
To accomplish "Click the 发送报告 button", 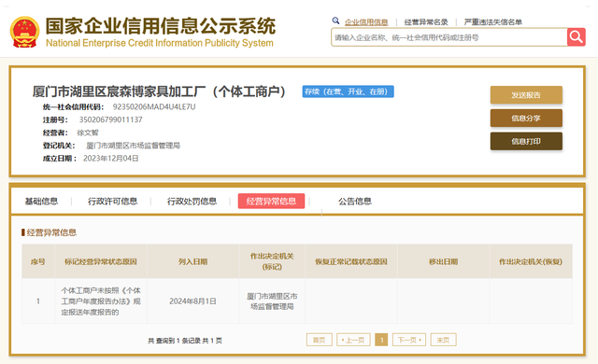I will pos(526,95).
